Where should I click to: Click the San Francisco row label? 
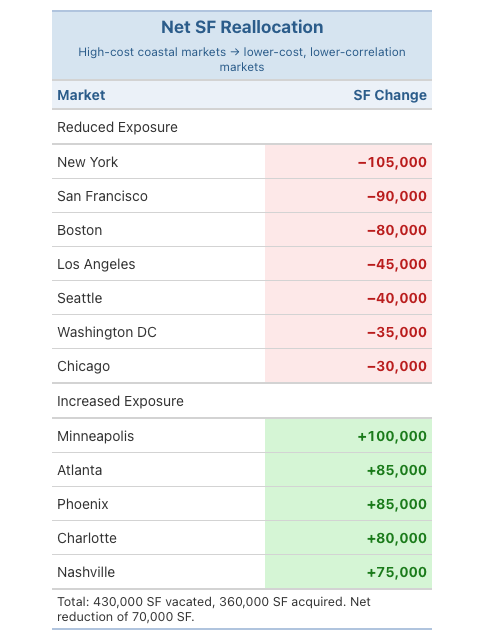(102, 196)
